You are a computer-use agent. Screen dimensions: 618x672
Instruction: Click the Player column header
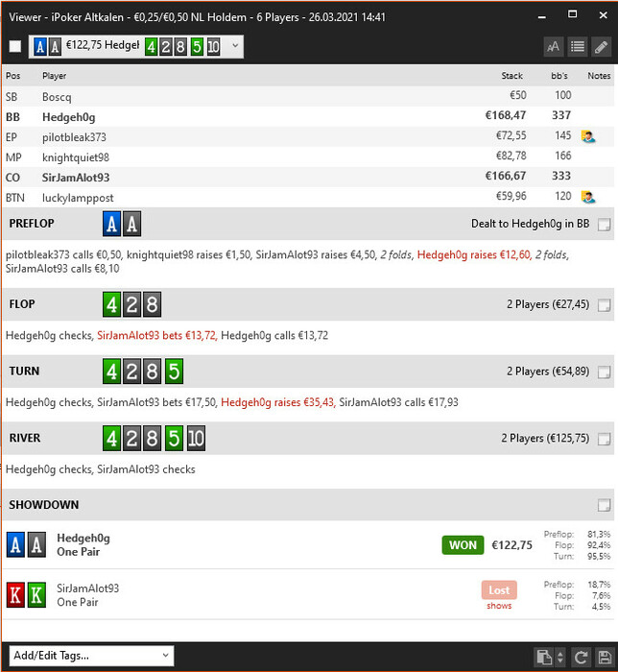point(55,76)
